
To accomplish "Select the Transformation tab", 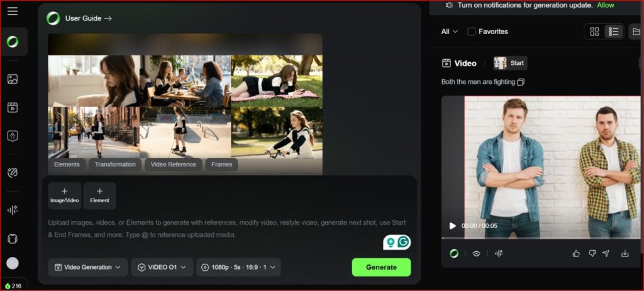I will (x=115, y=164).
